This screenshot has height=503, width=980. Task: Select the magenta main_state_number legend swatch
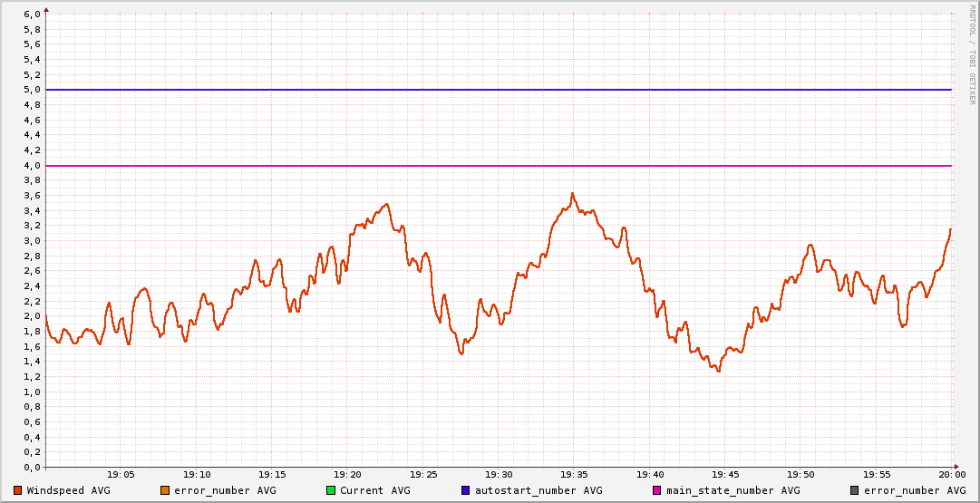(x=657, y=490)
